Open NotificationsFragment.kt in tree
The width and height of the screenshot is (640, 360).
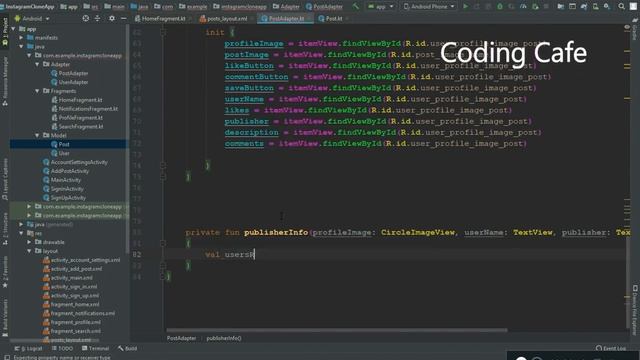tap(87, 109)
